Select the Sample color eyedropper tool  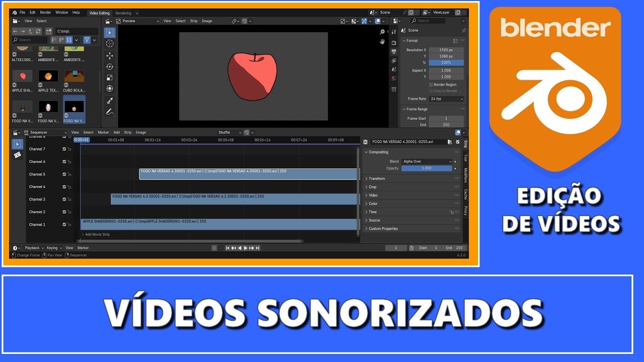(x=110, y=101)
